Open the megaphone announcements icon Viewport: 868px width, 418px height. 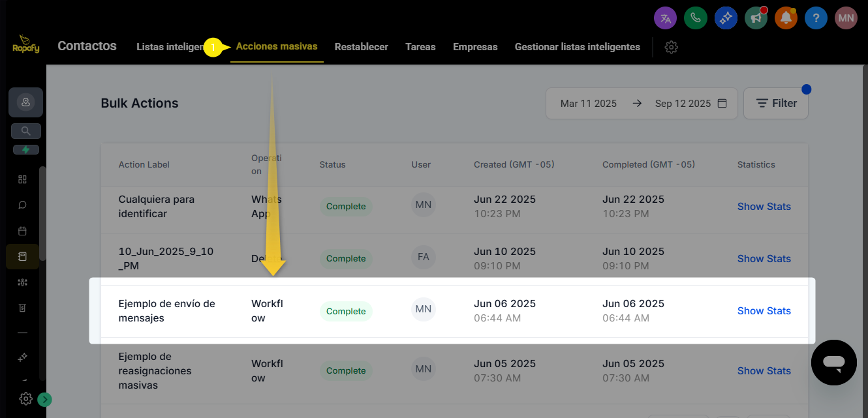point(756,18)
